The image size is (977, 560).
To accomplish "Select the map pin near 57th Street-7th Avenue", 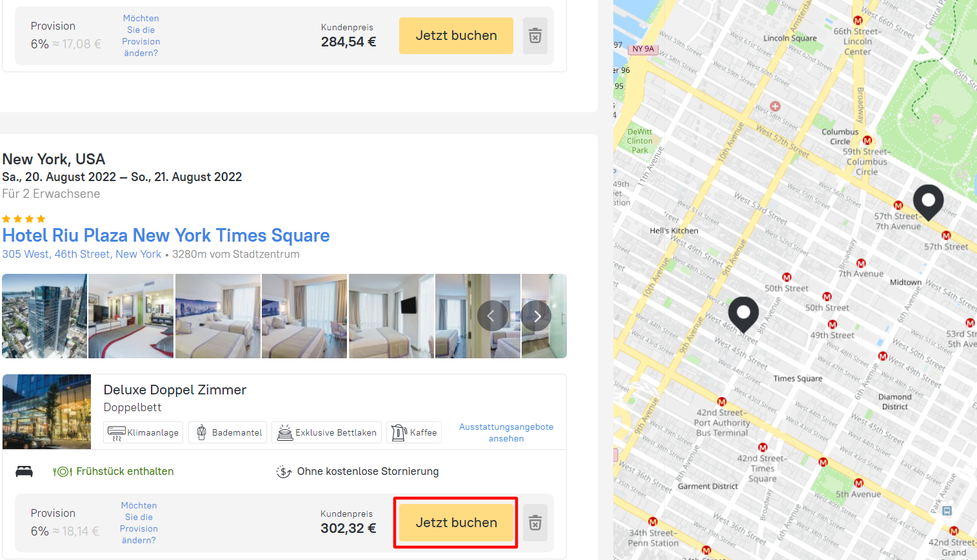I will pos(928,202).
